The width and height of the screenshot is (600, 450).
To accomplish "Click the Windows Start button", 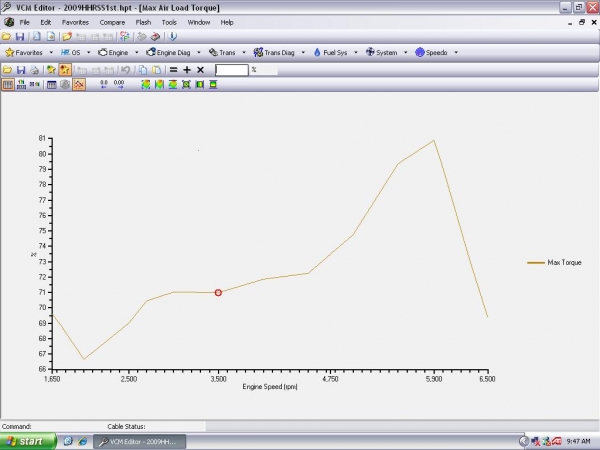I will pos(26,441).
